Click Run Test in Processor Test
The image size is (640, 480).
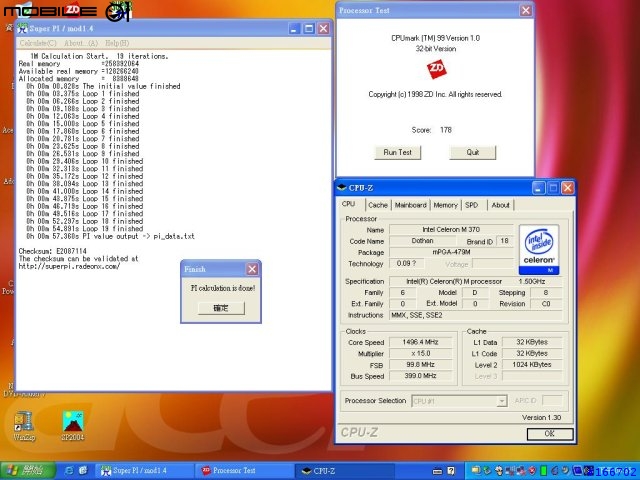[x=398, y=152]
